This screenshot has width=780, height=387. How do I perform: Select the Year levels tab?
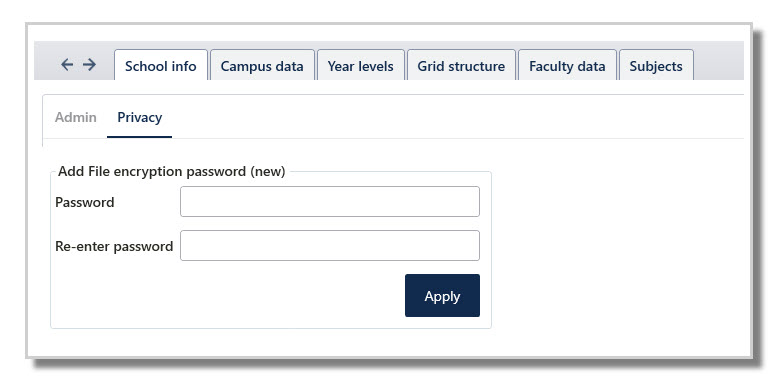(361, 65)
